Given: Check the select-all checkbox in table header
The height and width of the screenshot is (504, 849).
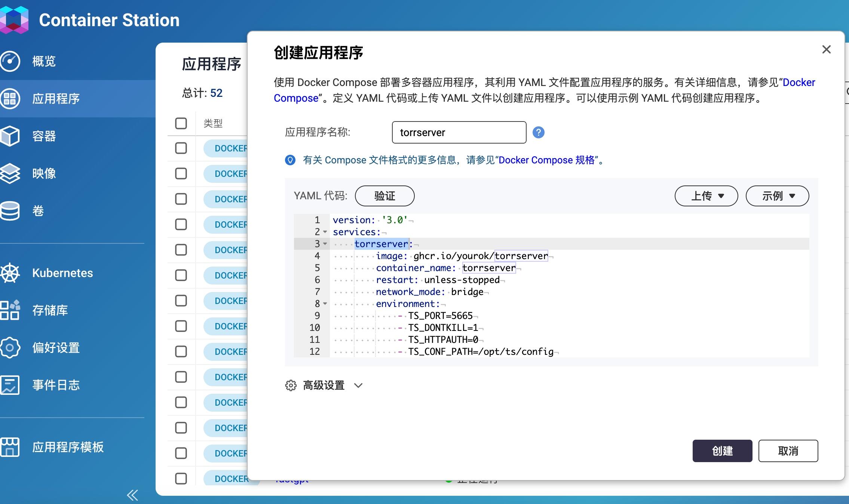Looking at the screenshot, I should pos(181,123).
